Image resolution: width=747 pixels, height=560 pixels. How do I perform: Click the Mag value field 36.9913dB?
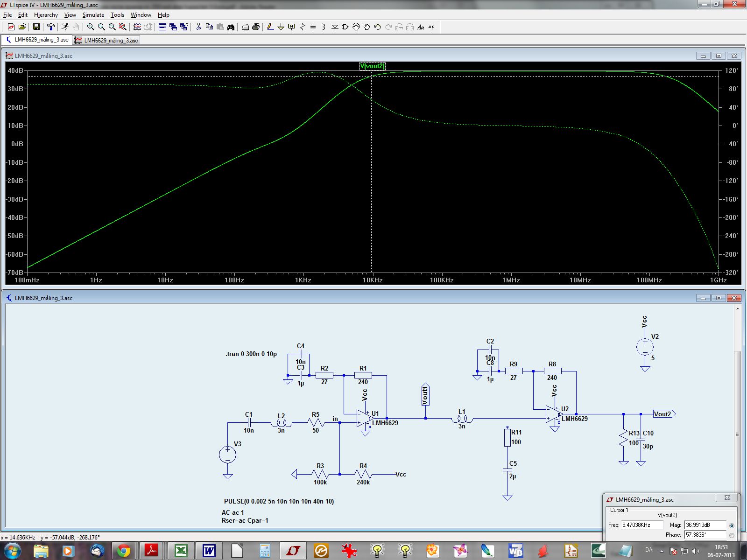pos(705,525)
